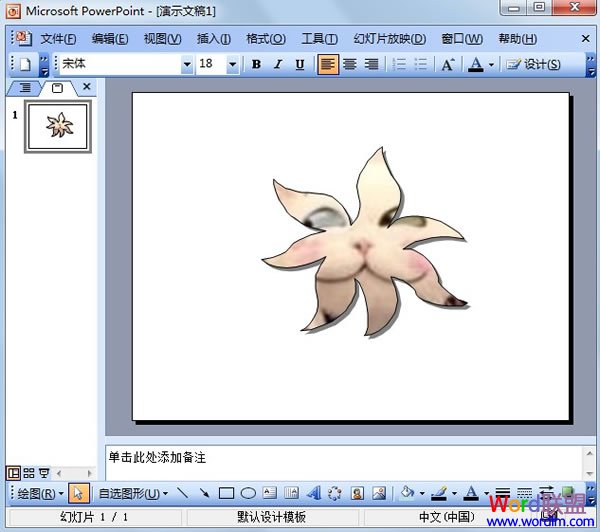Open the 窗口(W) menu

point(462,39)
